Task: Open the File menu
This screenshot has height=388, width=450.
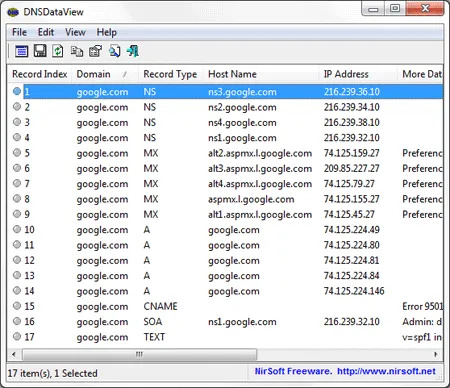Action: click(x=19, y=32)
